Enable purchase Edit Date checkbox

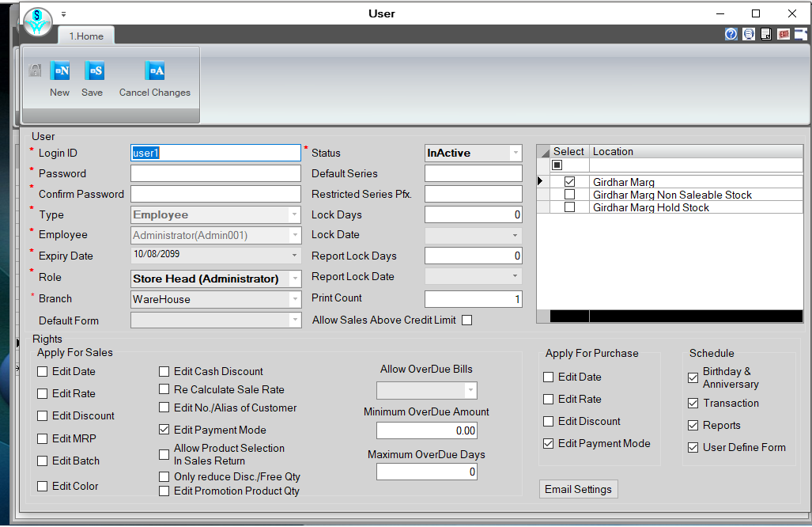[549, 377]
